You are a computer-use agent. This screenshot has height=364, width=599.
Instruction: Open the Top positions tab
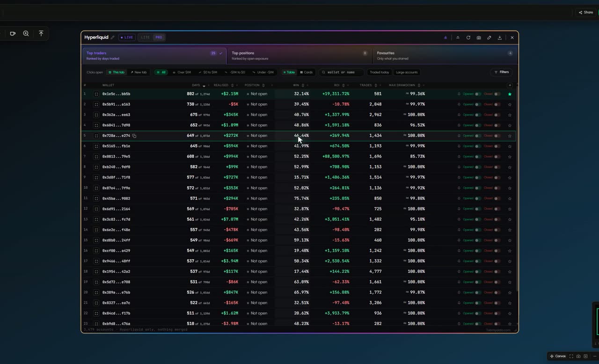tap(299, 56)
